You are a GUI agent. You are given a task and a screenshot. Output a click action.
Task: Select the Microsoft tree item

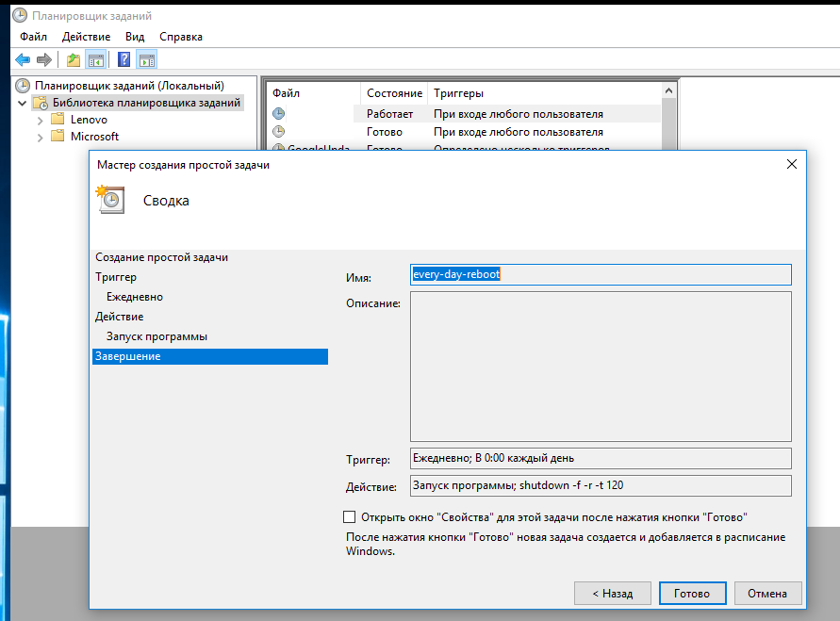pyautogui.click(x=94, y=137)
